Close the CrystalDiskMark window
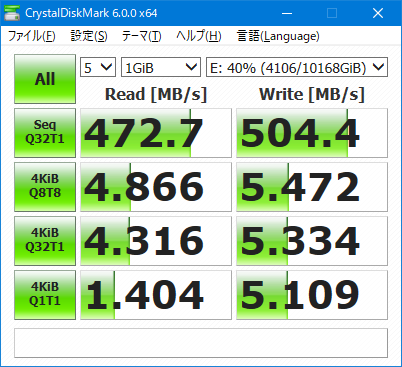402x367 pixels. [378, 13]
